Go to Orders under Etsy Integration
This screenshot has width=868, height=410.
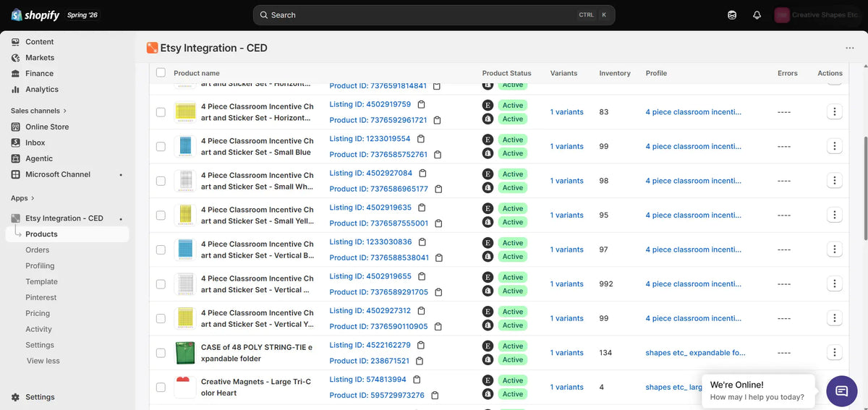[38, 250]
